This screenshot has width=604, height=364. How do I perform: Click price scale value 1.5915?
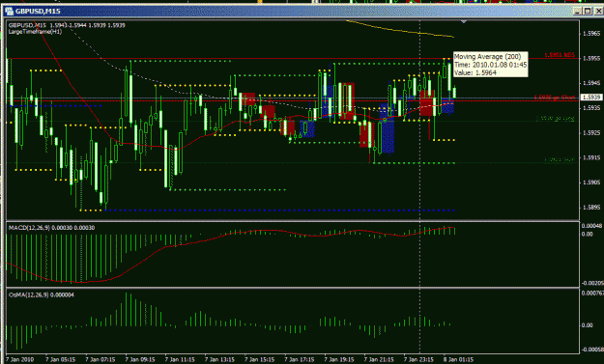click(x=591, y=157)
